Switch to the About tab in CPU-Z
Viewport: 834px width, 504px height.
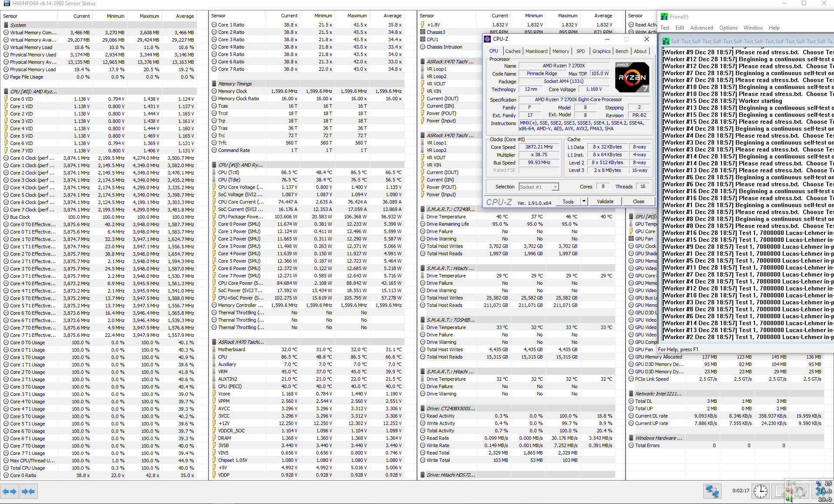pos(640,51)
